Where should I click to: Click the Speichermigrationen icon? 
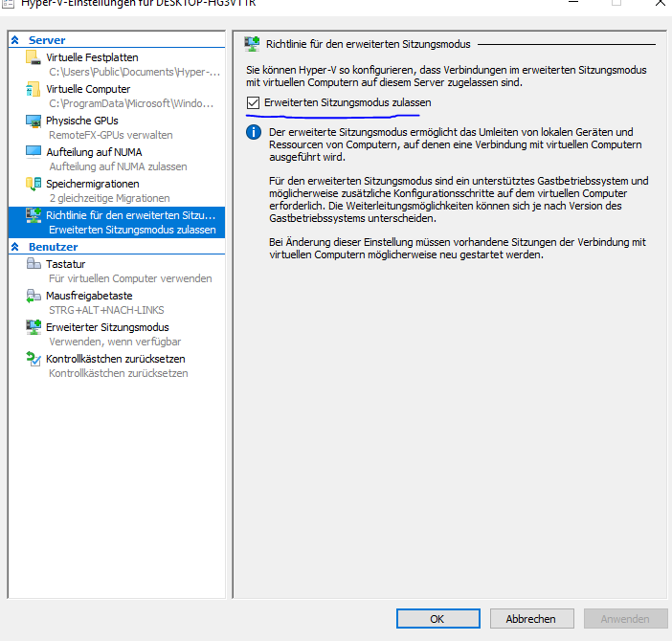click(33, 184)
